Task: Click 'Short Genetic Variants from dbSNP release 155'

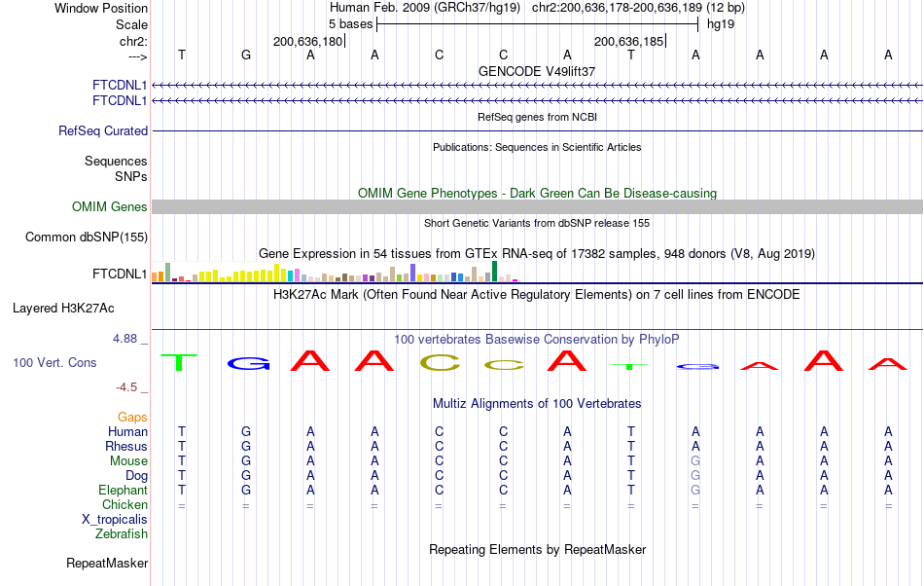Action: tap(537, 223)
